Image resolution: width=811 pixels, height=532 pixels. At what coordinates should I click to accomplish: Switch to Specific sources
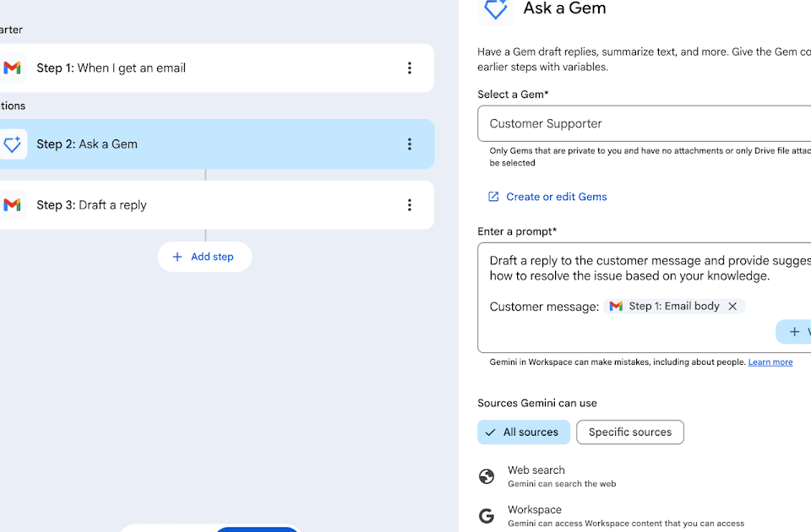point(629,432)
